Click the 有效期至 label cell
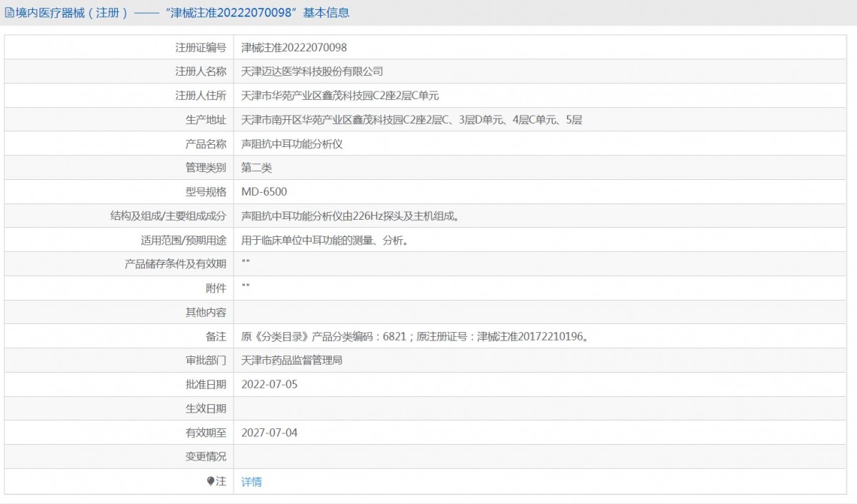 tap(119, 433)
